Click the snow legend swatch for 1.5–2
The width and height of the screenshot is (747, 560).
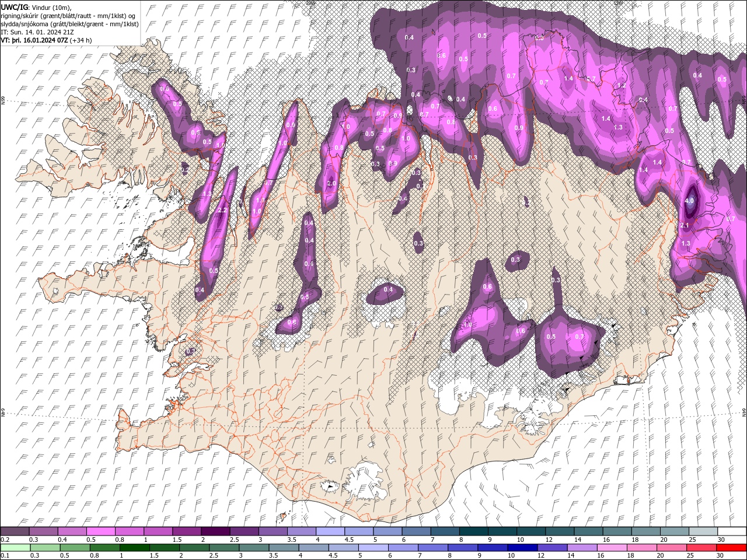[186, 531]
